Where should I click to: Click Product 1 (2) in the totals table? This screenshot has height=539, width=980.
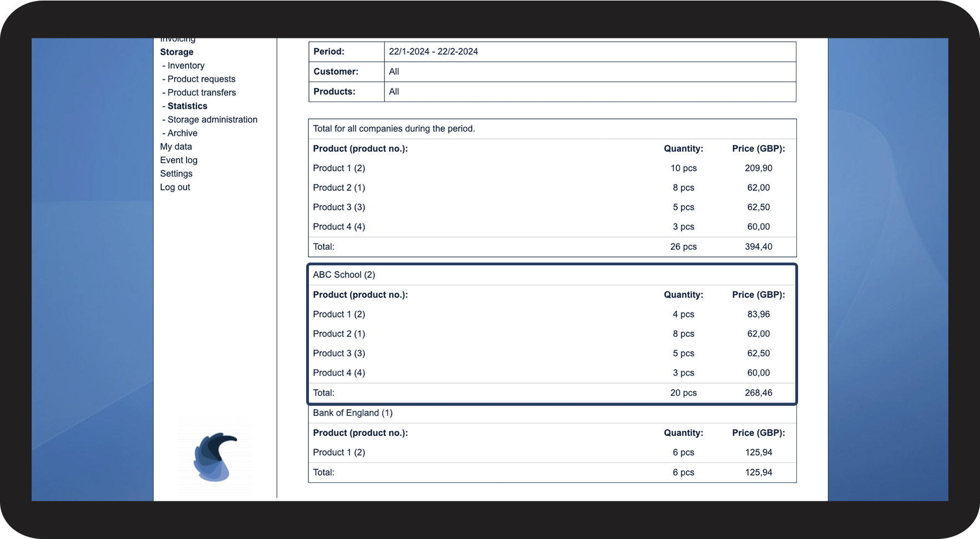pyautogui.click(x=339, y=168)
